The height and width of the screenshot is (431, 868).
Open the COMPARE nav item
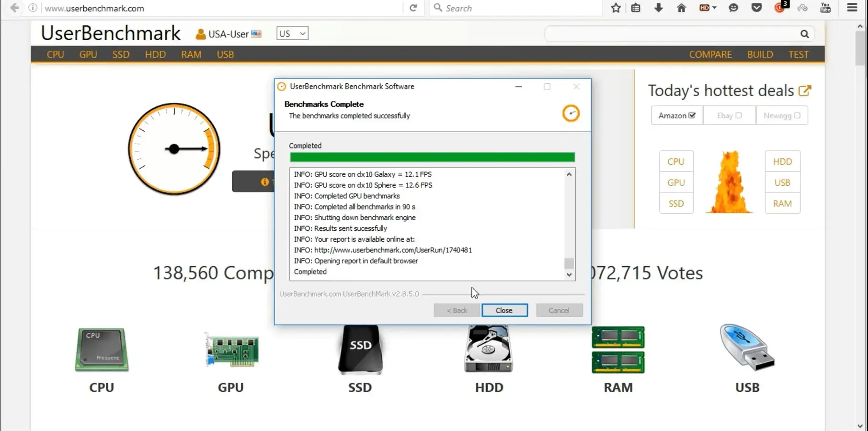tap(710, 55)
